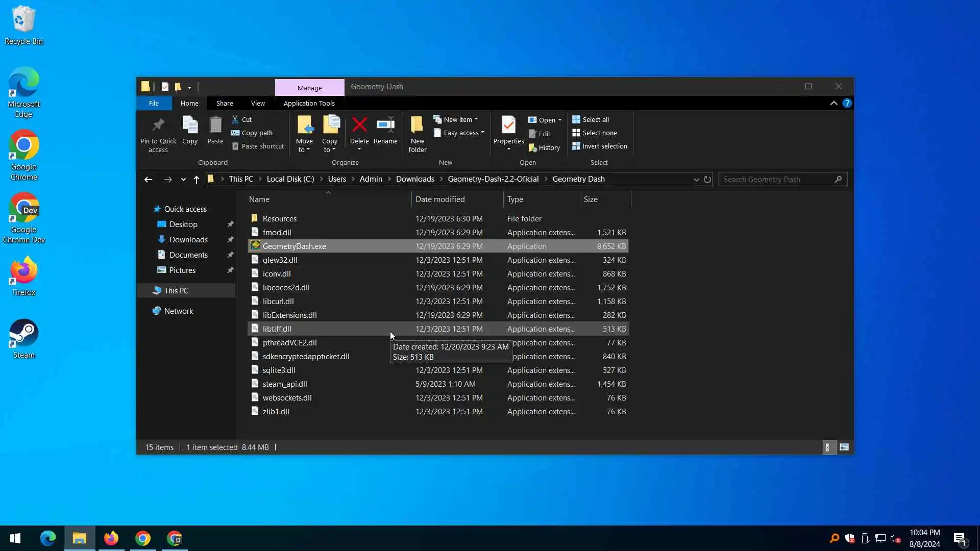Image resolution: width=980 pixels, height=551 pixels.
Task: Click the Up directory arrow
Action: coord(197,180)
